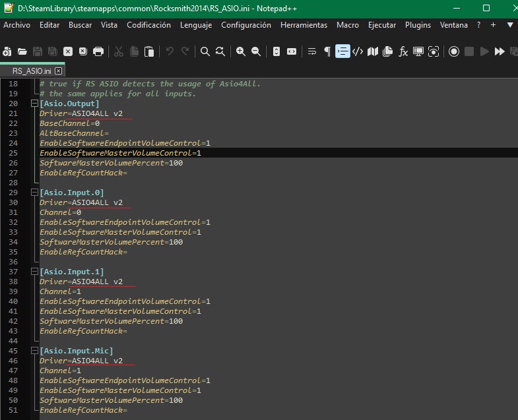Open the Configuración menu
This screenshot has height=420, width=518.
(x=246, y=25)
